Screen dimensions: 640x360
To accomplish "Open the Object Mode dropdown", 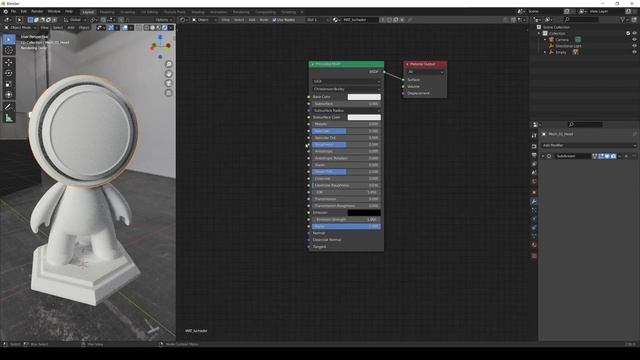I will coord(20,28).
